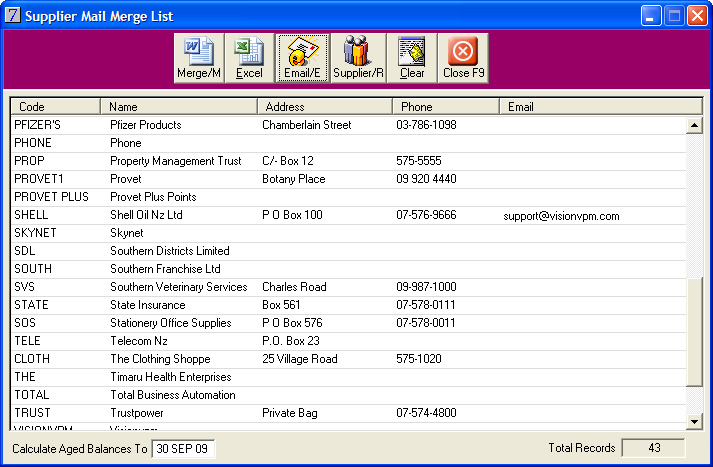This screenshot has height=467, width=713.
Task: Click Southern Veterinary Services name
Action: point(179,287)
